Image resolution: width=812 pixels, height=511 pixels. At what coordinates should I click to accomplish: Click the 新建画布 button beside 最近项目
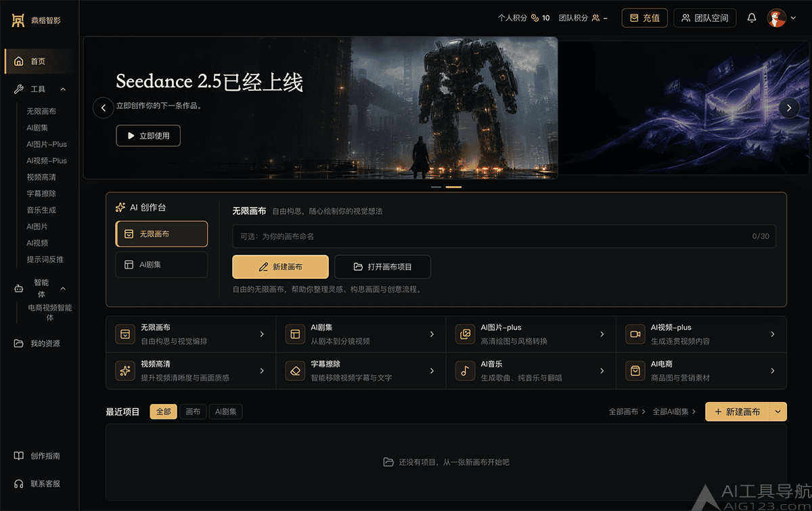coord(738,412)
